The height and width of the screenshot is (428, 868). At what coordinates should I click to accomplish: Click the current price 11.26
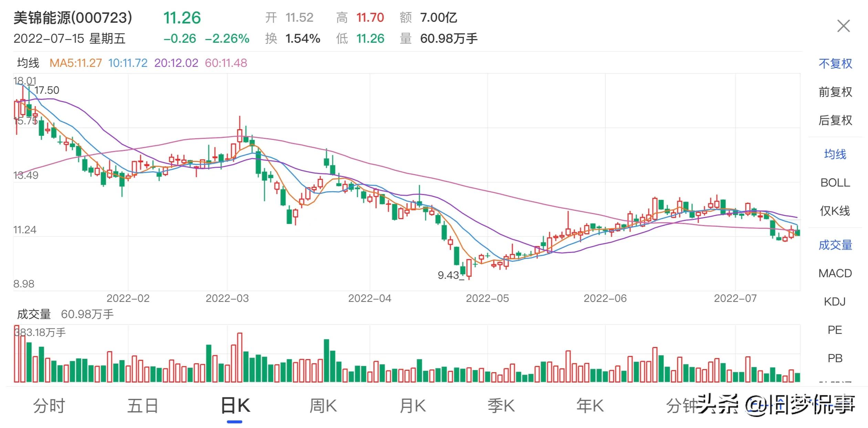point(182,18)
